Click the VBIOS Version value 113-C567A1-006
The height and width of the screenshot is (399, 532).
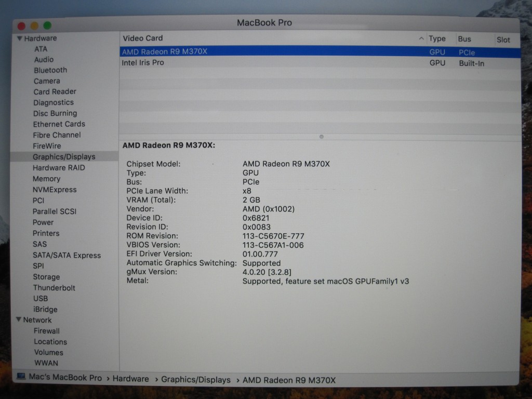[273, 245]
